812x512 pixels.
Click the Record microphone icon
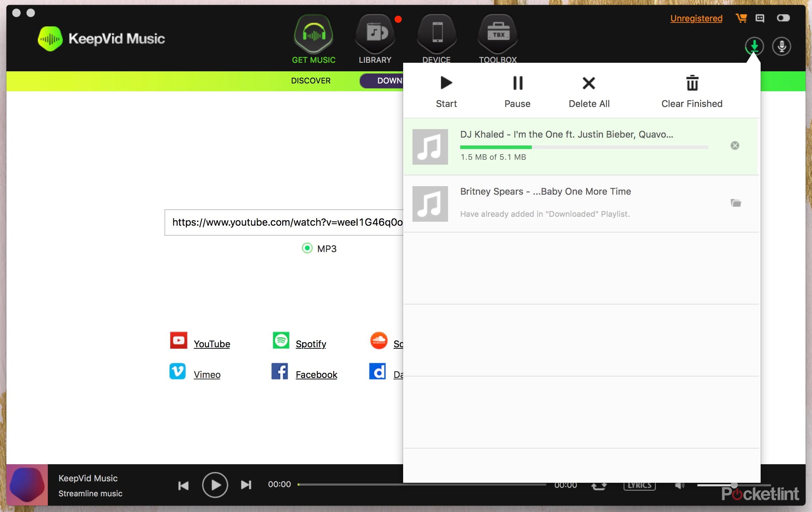781,46
